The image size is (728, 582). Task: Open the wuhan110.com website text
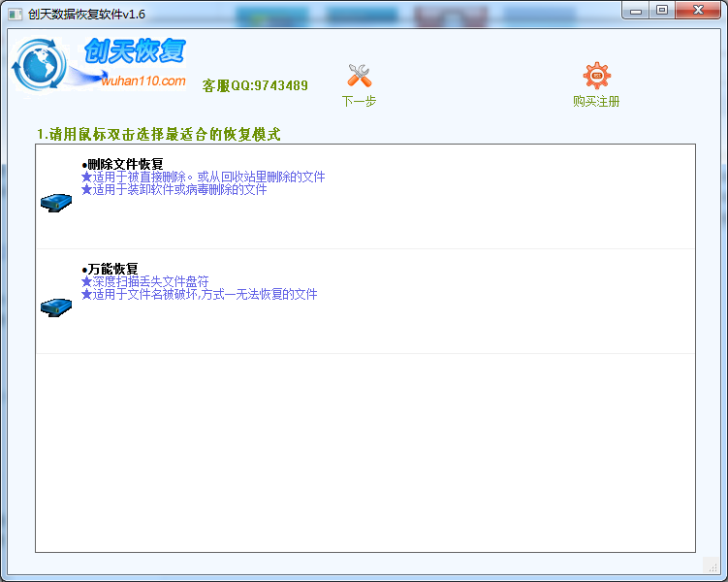(x=143, y=81)
